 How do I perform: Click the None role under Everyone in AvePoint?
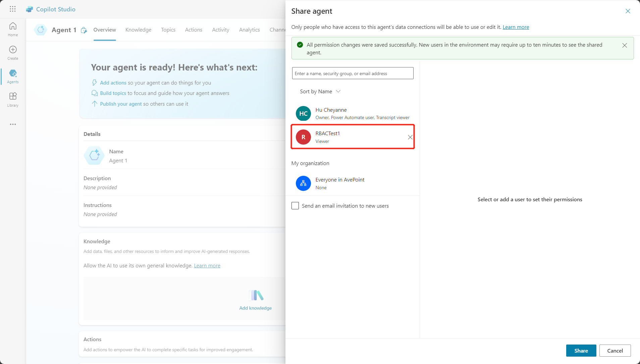(x=321, y=188)
